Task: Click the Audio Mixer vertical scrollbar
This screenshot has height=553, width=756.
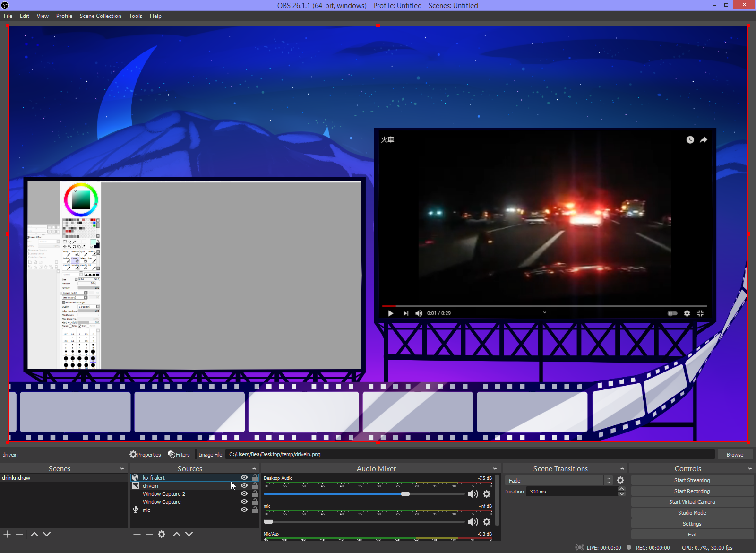Action: (x=498, y=501)
